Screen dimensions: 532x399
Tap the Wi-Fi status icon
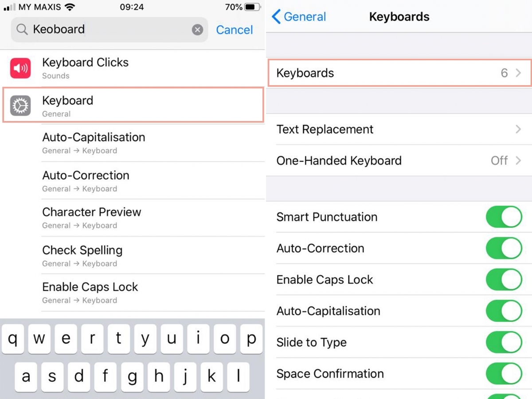tap(69, 7)
